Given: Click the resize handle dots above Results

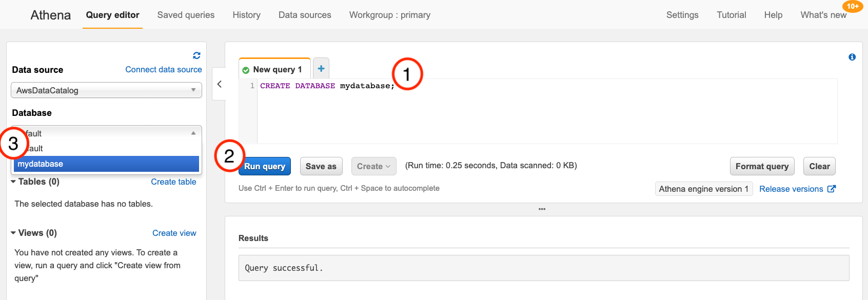Looking at the screenshot, I should click(x=542, y=209).
